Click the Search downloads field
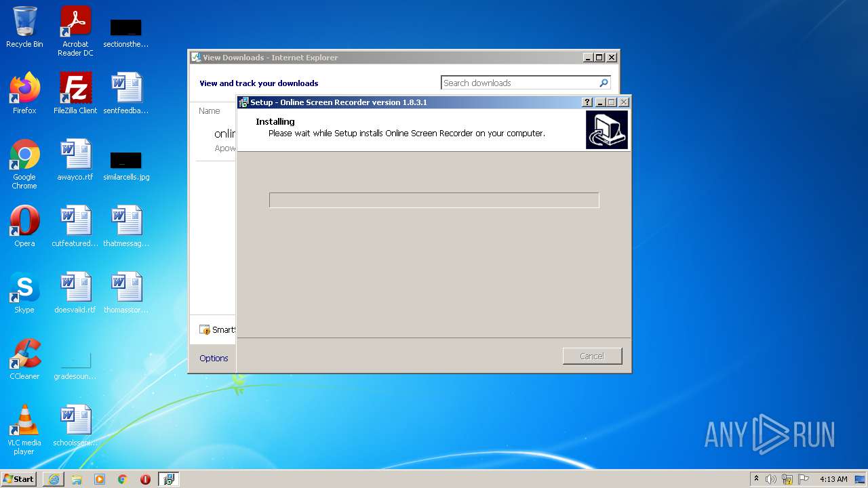 519,83
